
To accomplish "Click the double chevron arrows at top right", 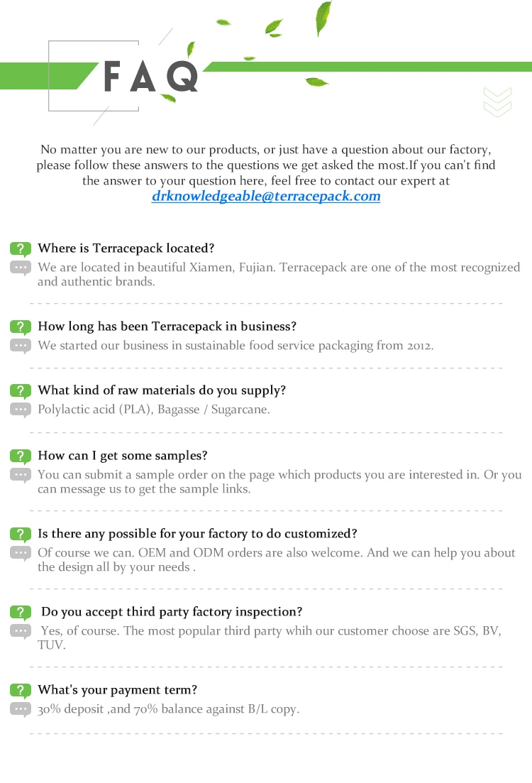I will point(497,102).
